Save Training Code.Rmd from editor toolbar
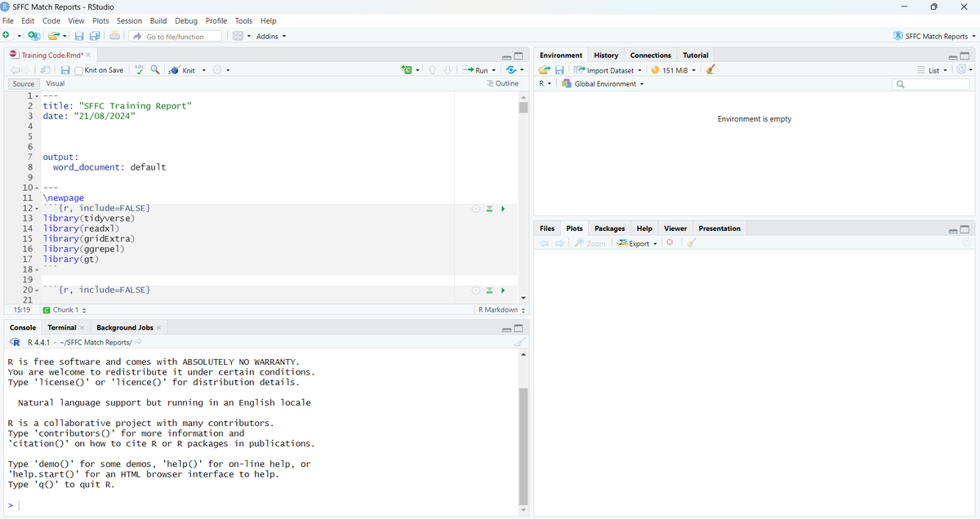 click(65, 70)
